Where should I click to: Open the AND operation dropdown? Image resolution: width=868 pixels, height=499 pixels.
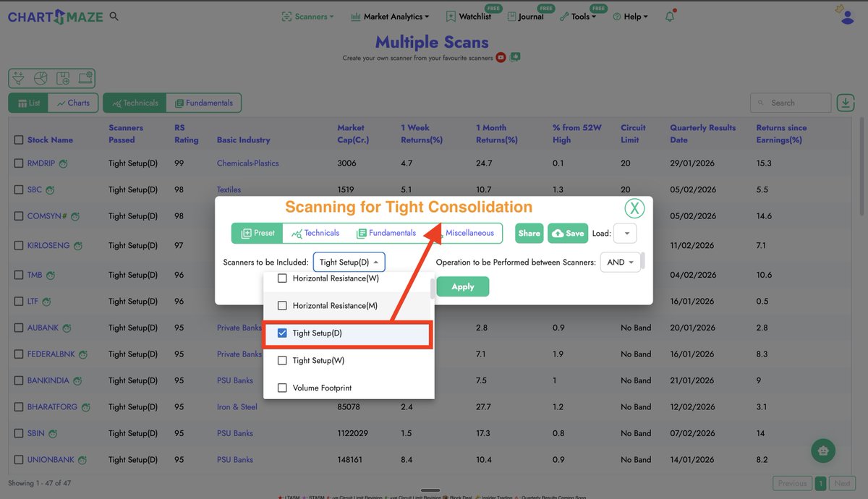coord(621,263)
